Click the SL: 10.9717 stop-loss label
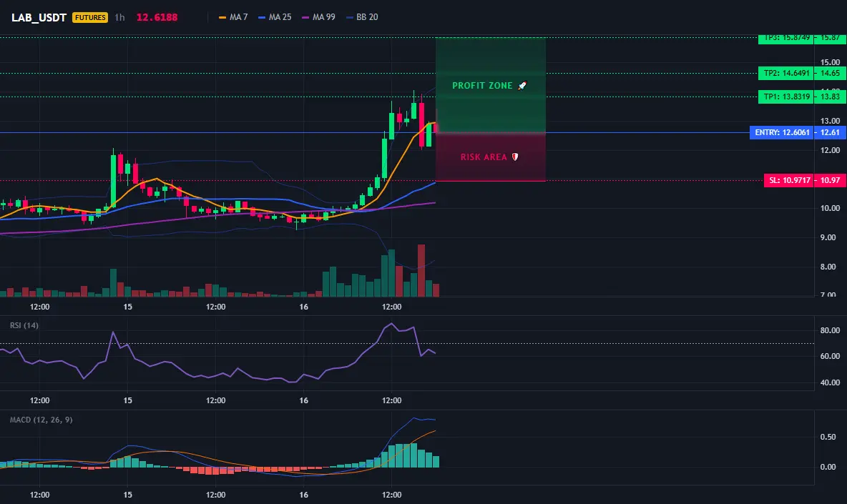The height and width of the screenshot is (504, 847). click(x=788, y=180)
